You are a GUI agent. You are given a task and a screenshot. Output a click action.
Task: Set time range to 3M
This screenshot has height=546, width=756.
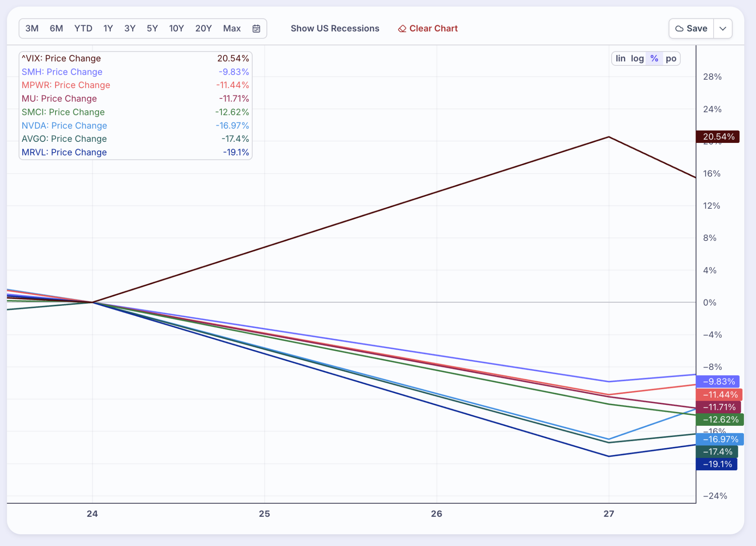tap(32, 29)
